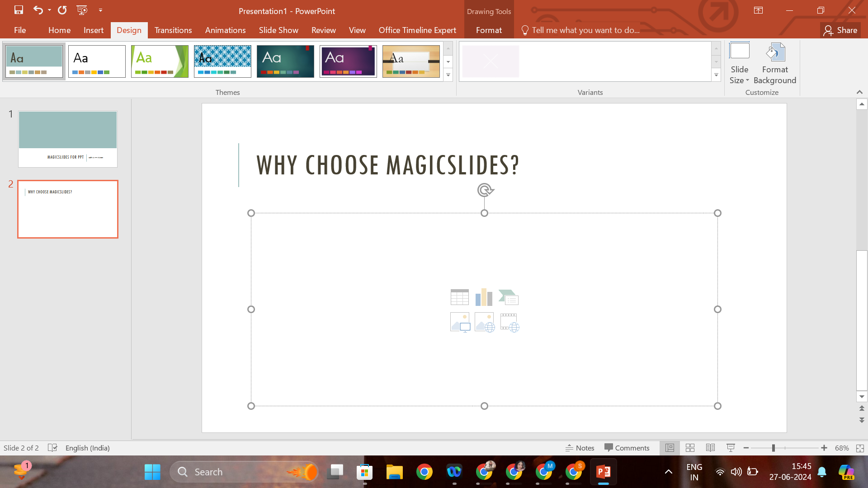Insert a chart using placeholder icon
868x488 pixels.
coord(484,297)
